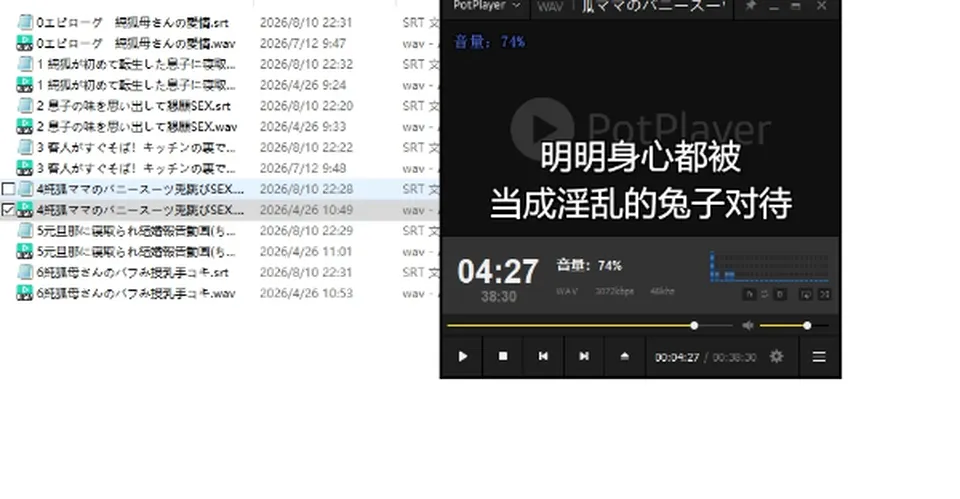The height and width of the screenshot is (499, 960).
Task: Skip to the next track in PotPlayer
Action: click(583, 356)
